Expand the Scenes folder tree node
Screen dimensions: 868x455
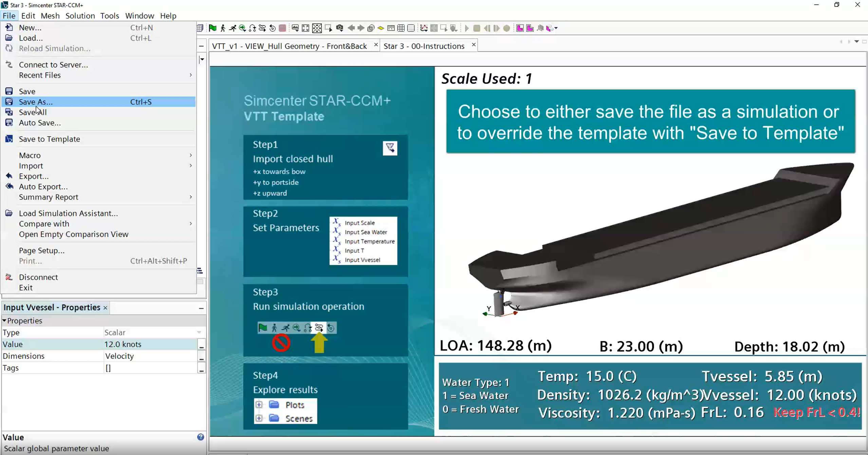[259, 418]
